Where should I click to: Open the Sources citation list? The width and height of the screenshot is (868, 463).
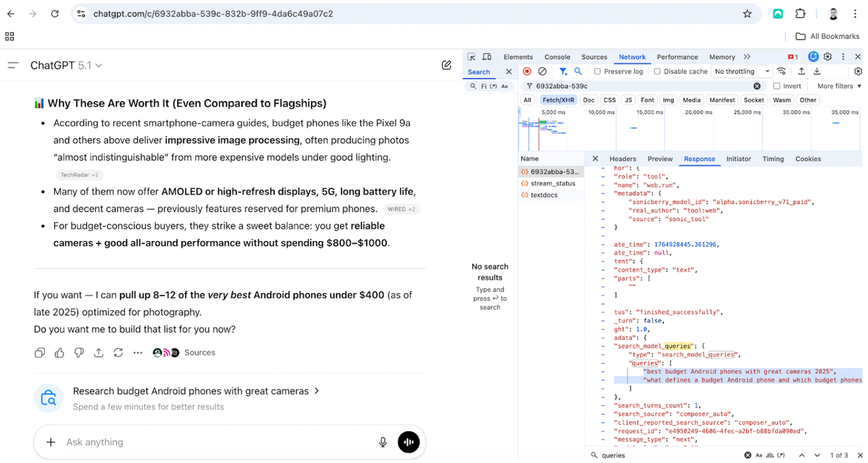[200, 353]
